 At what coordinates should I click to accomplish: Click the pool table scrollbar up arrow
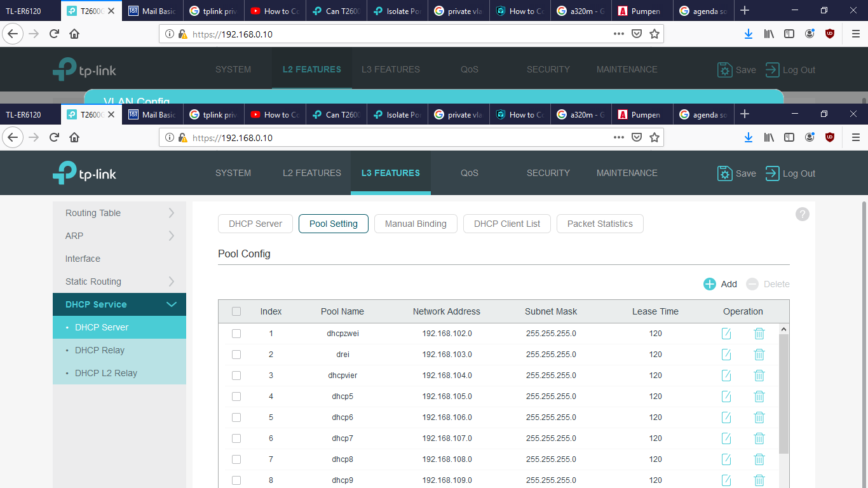(x=783, y=329)
